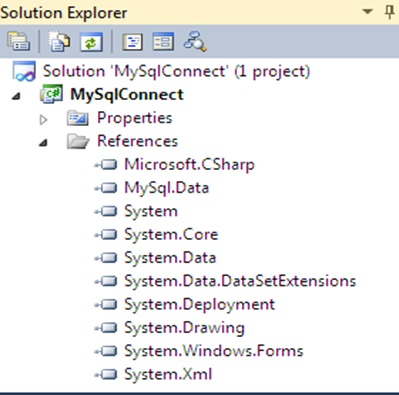Image resolution: width=399 pixels, height=395 pixels.
Task: Click reference icon next to Microsoft.CSharp
Action: (x=106, y=165)
